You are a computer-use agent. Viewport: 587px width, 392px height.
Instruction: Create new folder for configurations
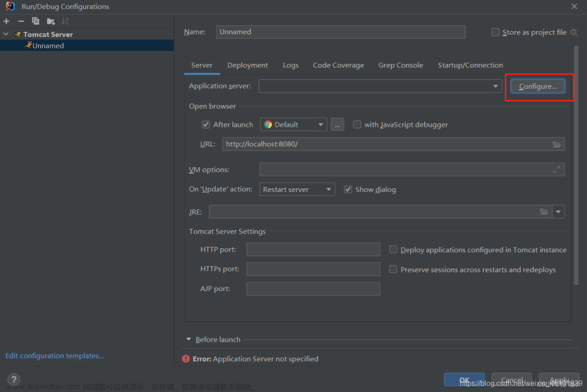pos(50,21)
